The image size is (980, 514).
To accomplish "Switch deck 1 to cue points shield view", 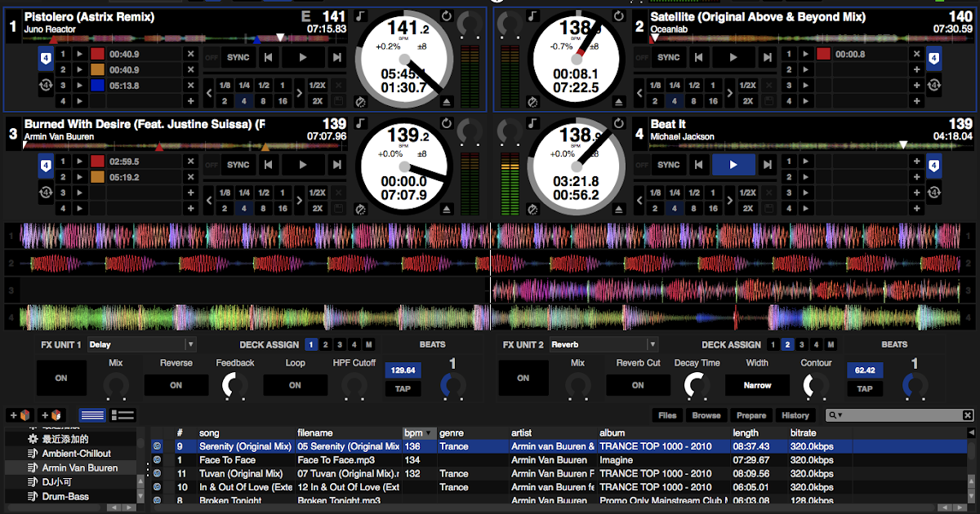I will coord(46,59).
